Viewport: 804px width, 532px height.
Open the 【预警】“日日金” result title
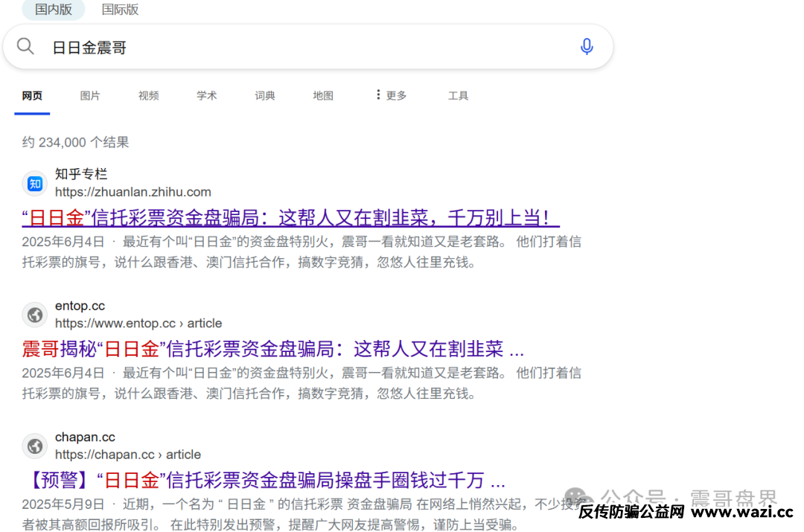click(264, 480)
